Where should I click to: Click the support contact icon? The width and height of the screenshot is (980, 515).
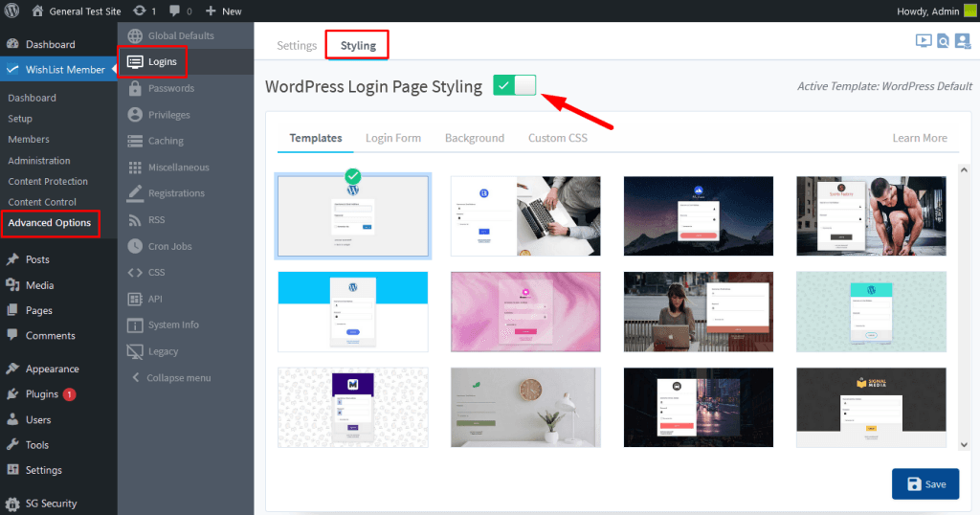tap(963, 41)
